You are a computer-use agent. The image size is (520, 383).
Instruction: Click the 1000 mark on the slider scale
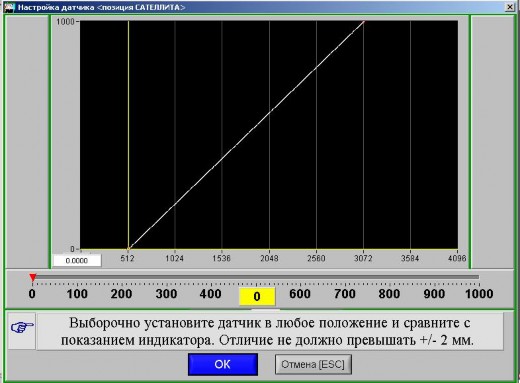pos(479,294)
